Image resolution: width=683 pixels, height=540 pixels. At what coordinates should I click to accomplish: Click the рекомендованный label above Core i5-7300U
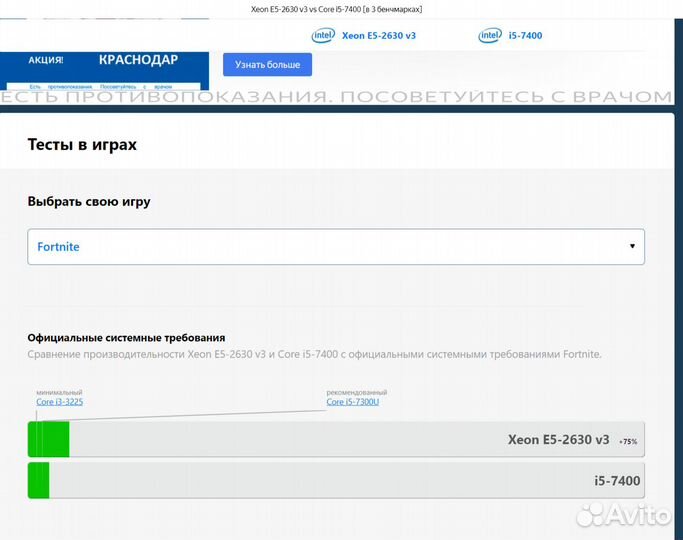pos(357,392)
